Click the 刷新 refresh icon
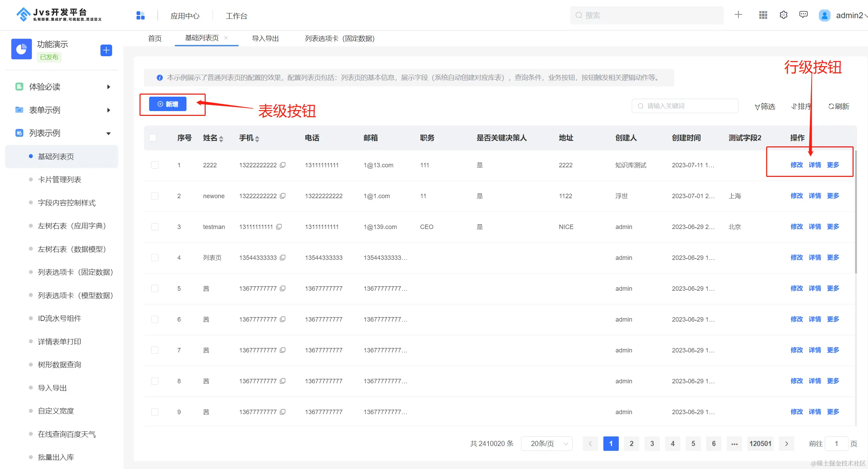 coord(831,107)
